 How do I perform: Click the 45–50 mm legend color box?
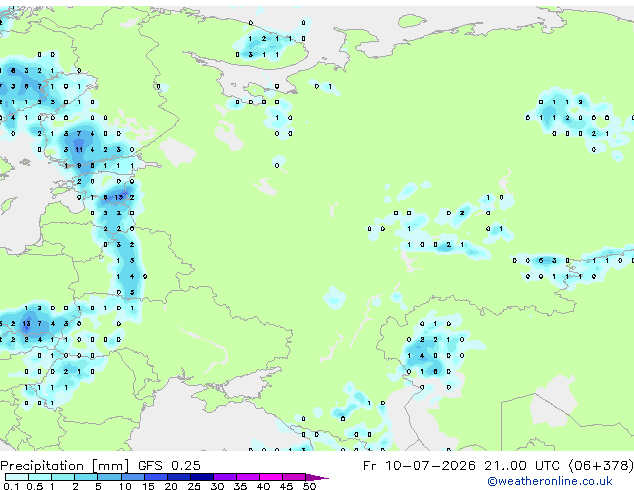click(294, 477)
